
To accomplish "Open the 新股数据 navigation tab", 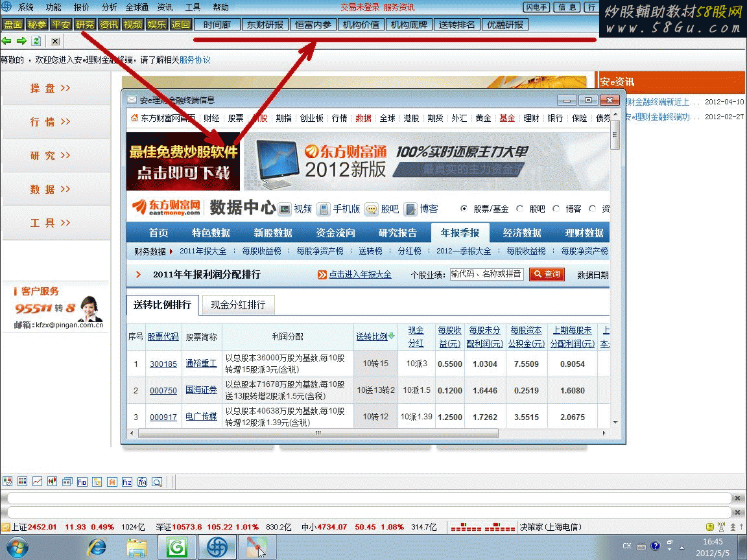I will 273,233.
